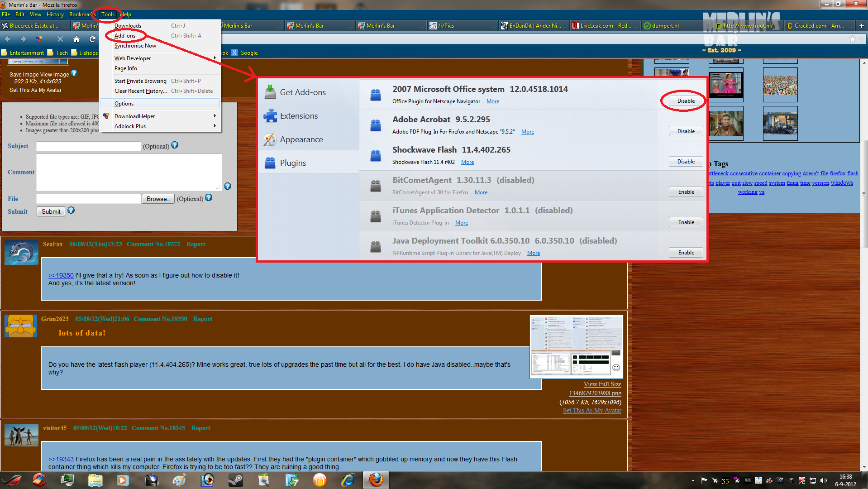Viewport: 868px width, 489px height.
Task: Click the firefox tag link
Action: [x=837, y=173]
